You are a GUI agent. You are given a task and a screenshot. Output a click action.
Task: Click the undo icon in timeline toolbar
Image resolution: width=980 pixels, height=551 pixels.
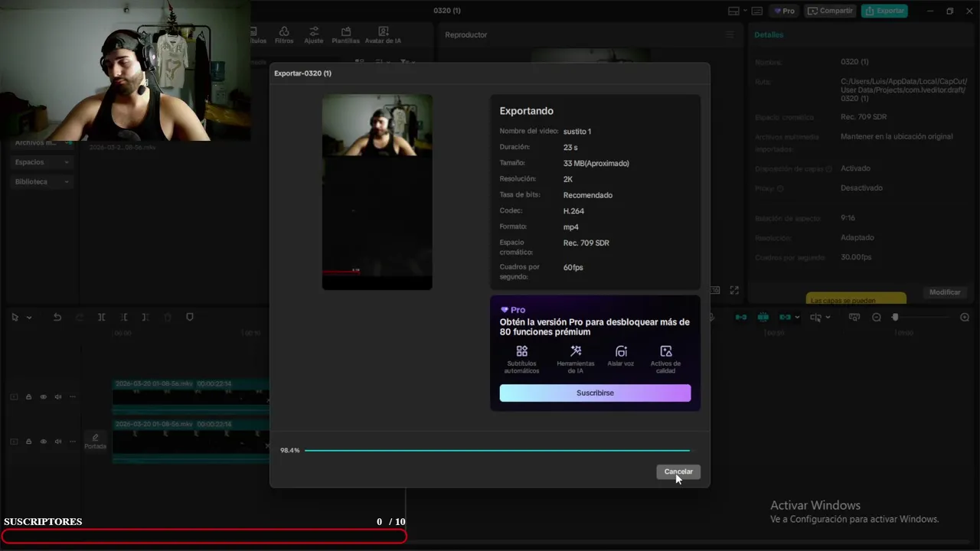57,317
